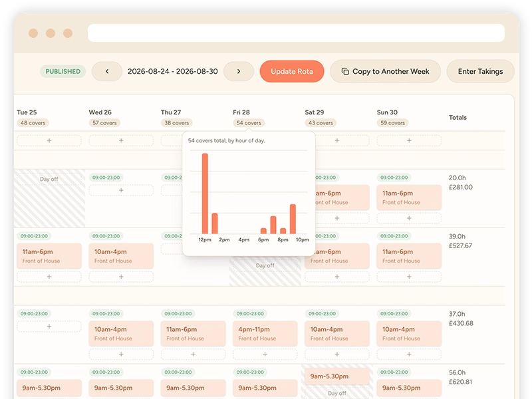Click Wed 26 09:00-23:00 badge in 20.0h row
This screenshot has height=399, width=532.
pyautogui.click(x=106, y=178)
